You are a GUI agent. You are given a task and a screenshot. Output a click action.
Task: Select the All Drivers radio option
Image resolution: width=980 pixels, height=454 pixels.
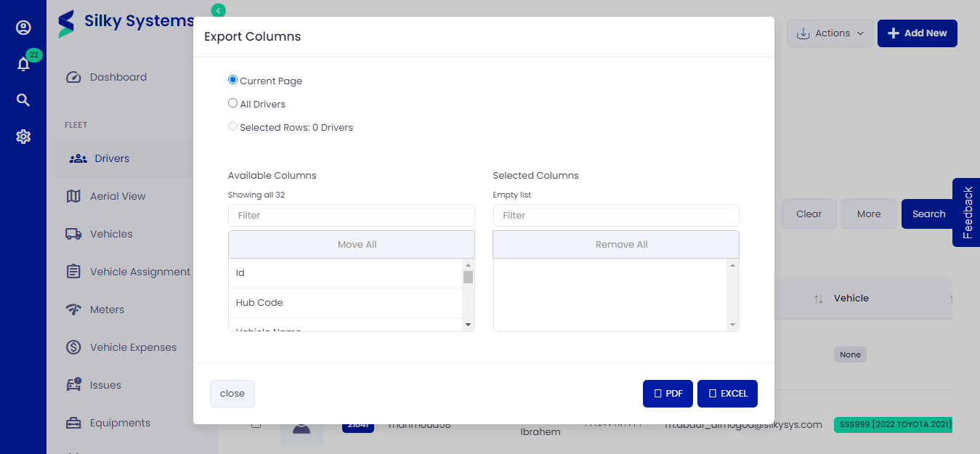click(233, 103)
